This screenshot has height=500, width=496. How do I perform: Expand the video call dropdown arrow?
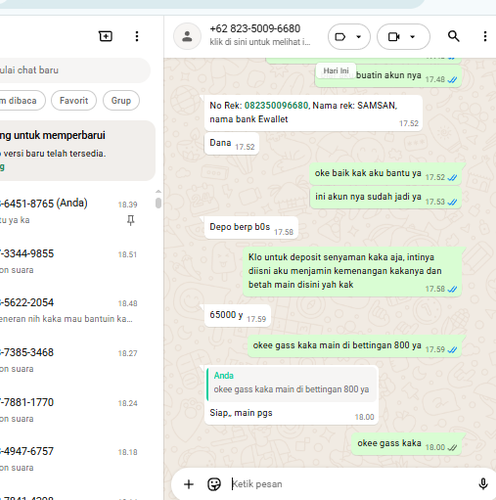[412, 37]
